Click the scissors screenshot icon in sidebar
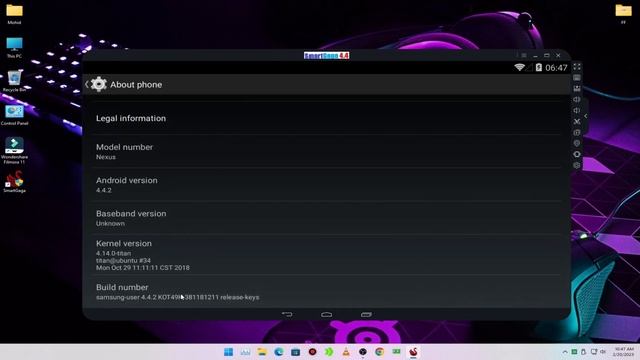 click(577, 121)
